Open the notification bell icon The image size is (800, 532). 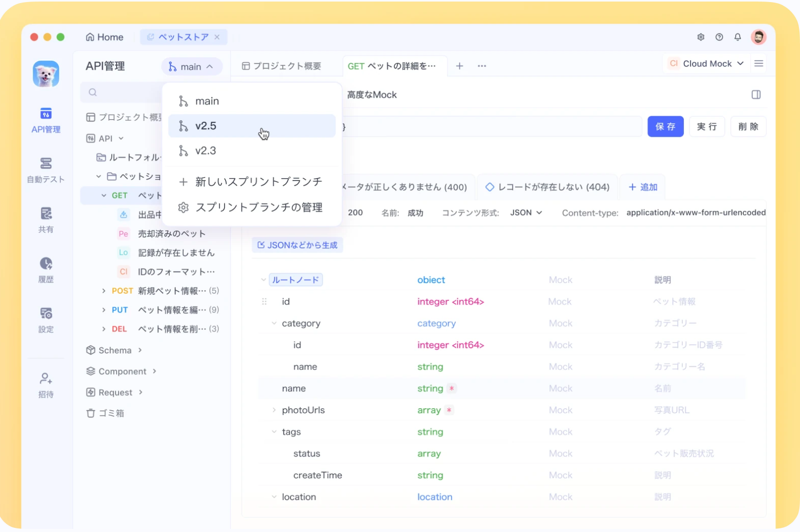click(737, 37)
